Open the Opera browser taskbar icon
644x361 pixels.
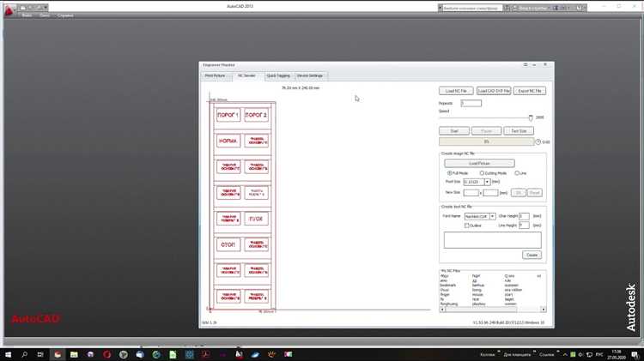tap(106, 354)
